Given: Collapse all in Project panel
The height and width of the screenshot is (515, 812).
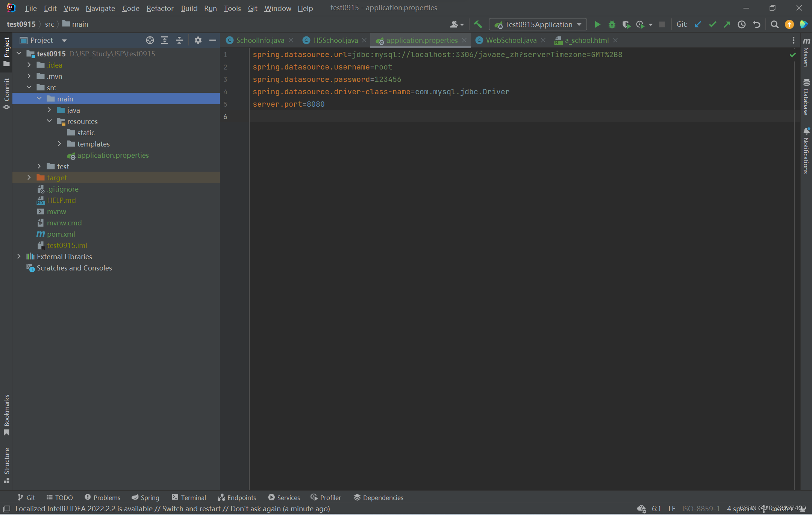Looking at the screenshot, I should 179,40.
